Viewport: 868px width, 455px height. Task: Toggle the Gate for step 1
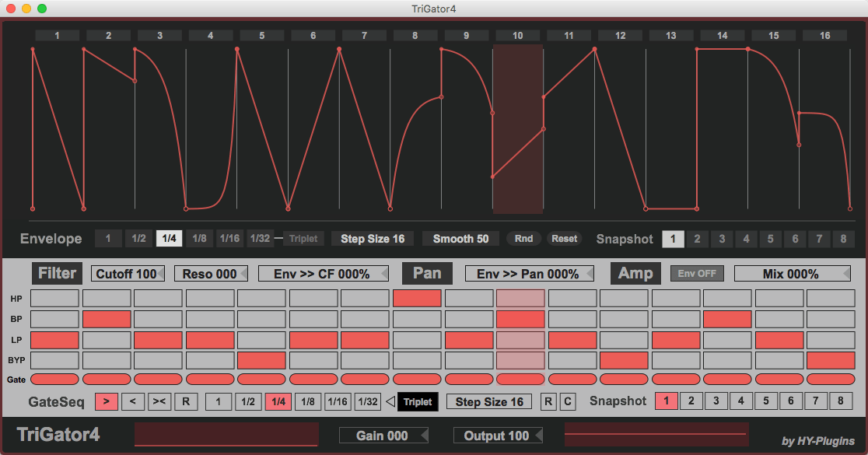coord(54,379)
